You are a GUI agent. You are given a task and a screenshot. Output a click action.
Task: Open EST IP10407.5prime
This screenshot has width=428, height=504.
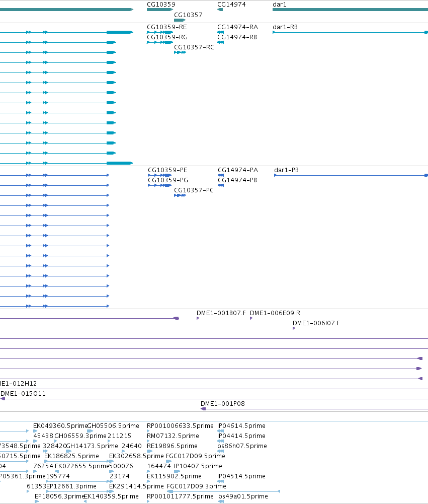click(x=198, y=466)
